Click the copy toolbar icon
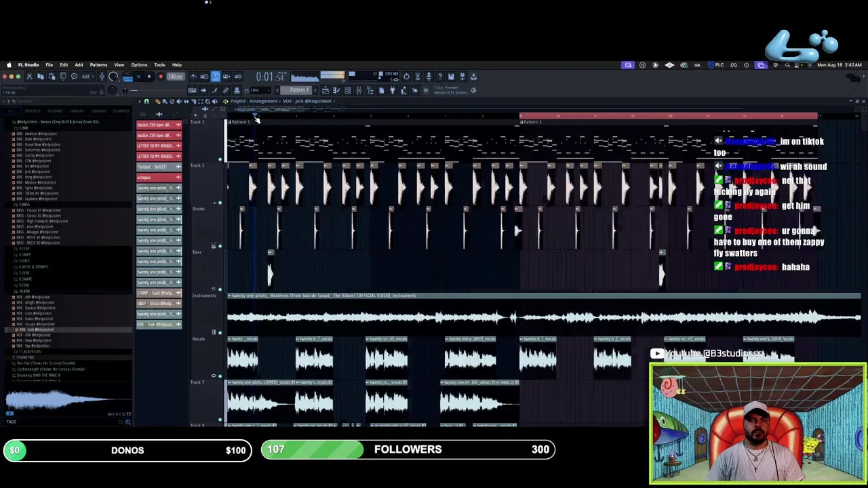Image resolution: width=868 pixels, height=488 pixels. tap(41, 77)
